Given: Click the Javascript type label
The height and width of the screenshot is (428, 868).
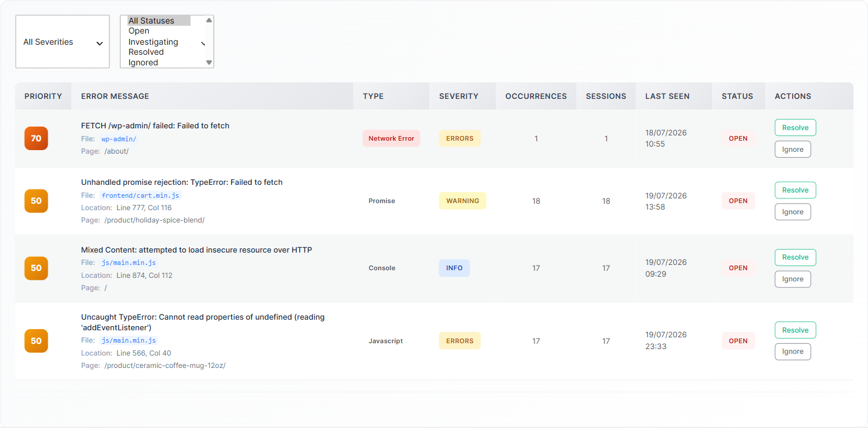Looking at the screenshot, I should [x=386, y=341].
